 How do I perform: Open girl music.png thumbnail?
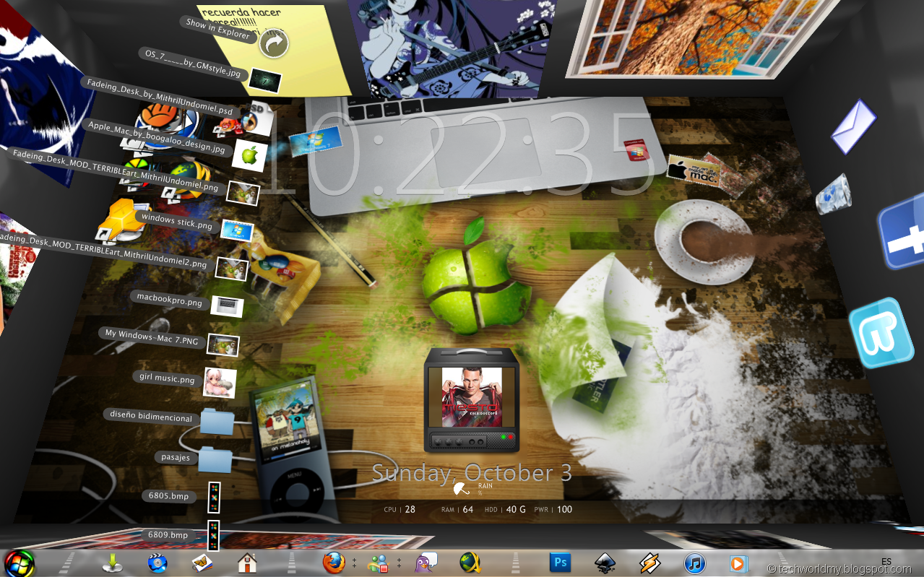point(219,383)
